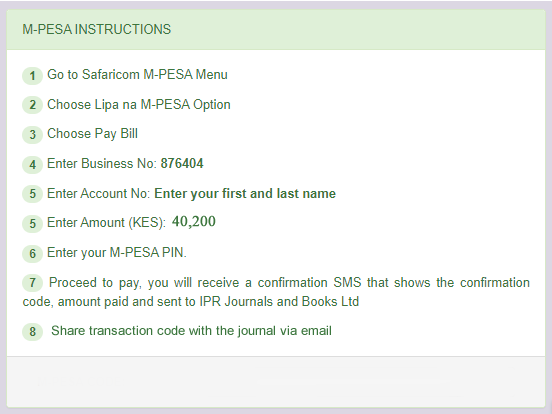Click the amount 40,200
The width and height of the screenshot is (552, 414).
[194, 221]
